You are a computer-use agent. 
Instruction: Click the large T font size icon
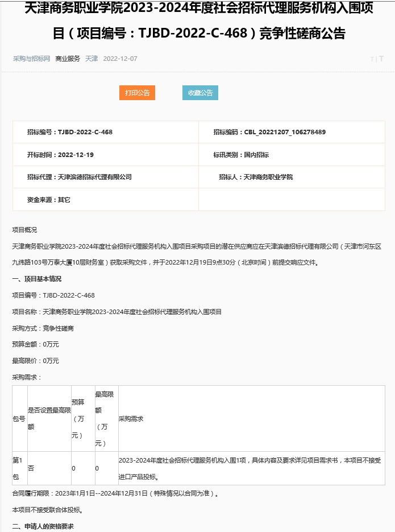[x=381, y=59]
